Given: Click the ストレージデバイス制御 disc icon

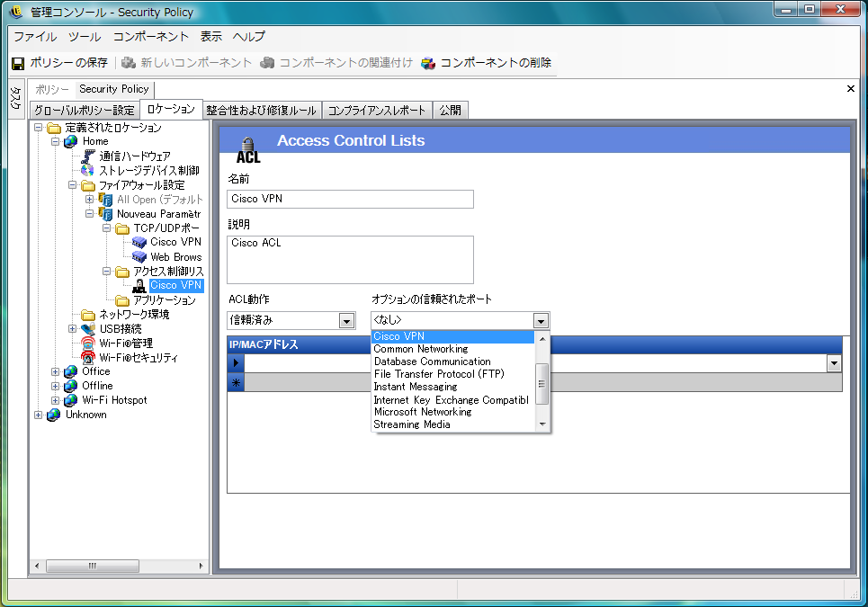Looking at the screenshot, I should pos(87,171).
